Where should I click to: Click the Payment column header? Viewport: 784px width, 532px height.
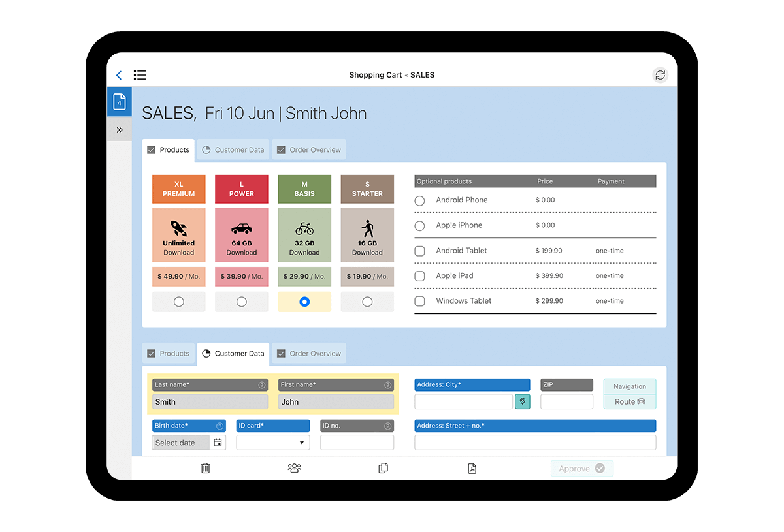[611, 181]
